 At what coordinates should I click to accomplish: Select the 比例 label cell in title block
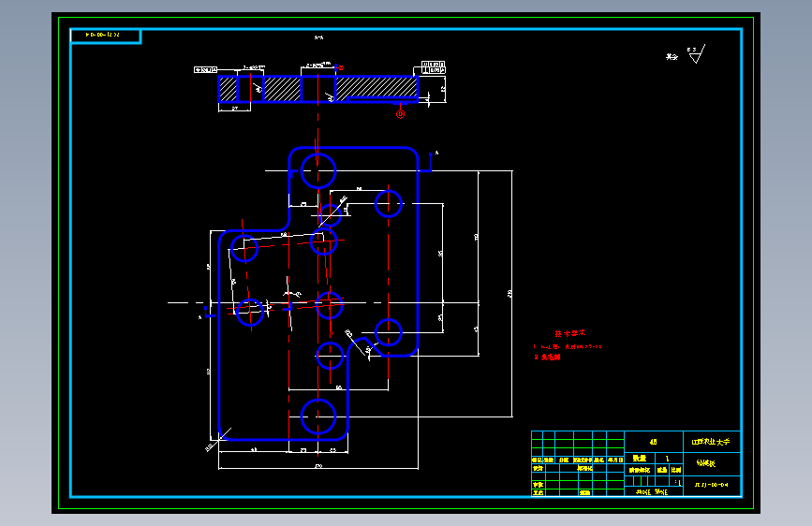pyautogui.click(x=676, y=470)
